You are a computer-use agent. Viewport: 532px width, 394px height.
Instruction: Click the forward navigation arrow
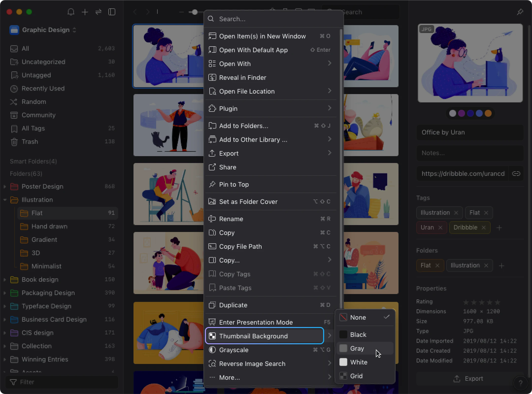(x=148, y=12)
